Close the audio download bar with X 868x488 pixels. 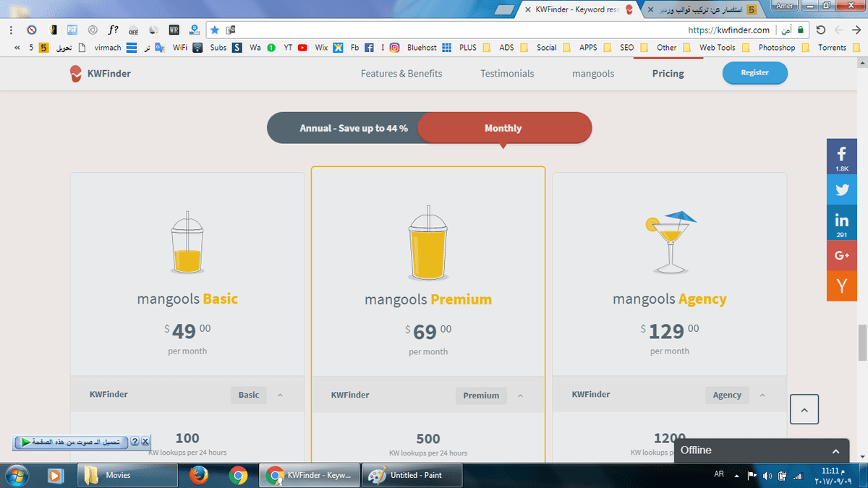[x=145, y=442]
